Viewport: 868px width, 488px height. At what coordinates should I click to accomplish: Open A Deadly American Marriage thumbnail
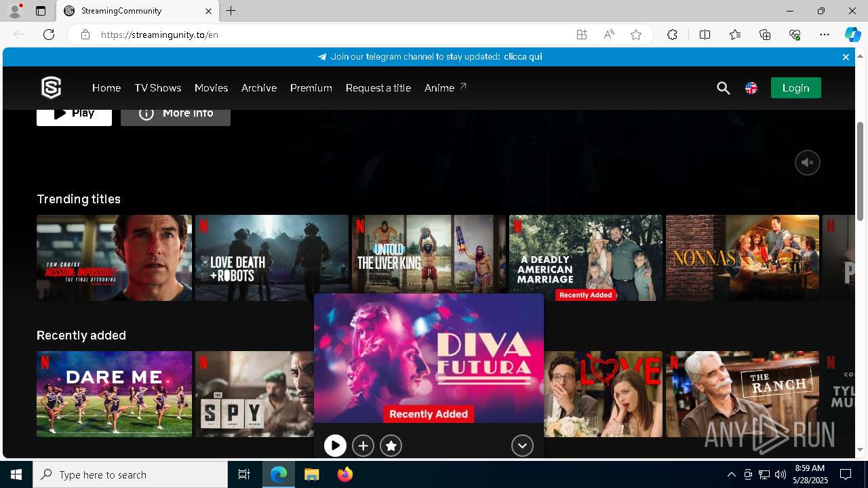click(x=586, y=258)
